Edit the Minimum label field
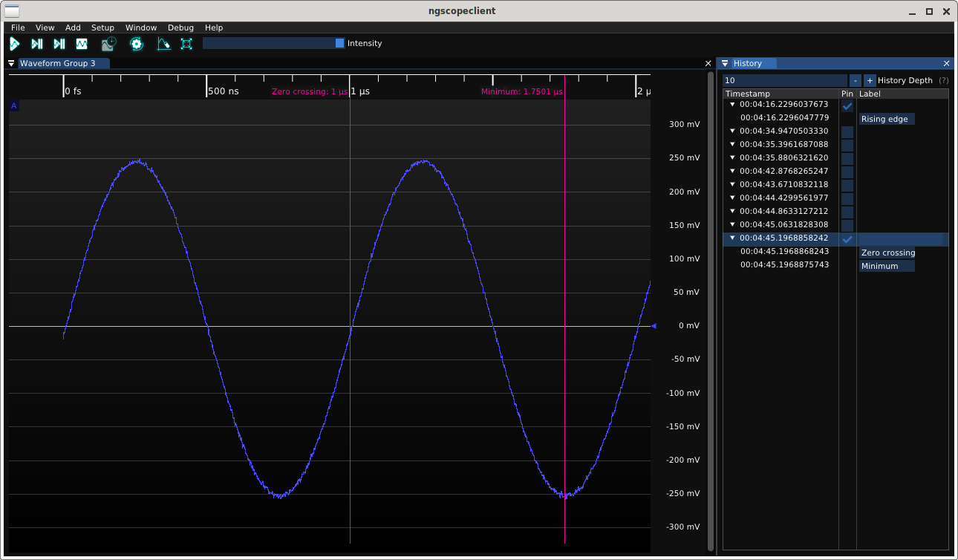The image size is (958, 560). pyautogui.click(x=887, y=266)
